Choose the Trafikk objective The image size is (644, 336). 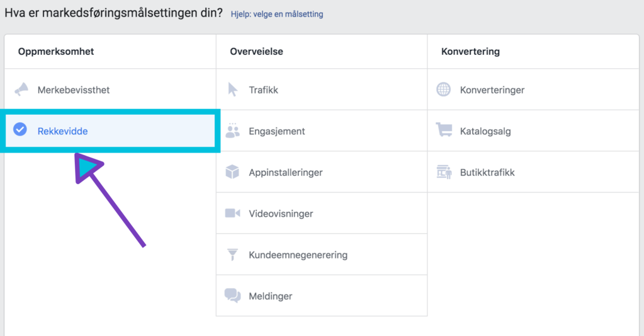click(263, 90)
